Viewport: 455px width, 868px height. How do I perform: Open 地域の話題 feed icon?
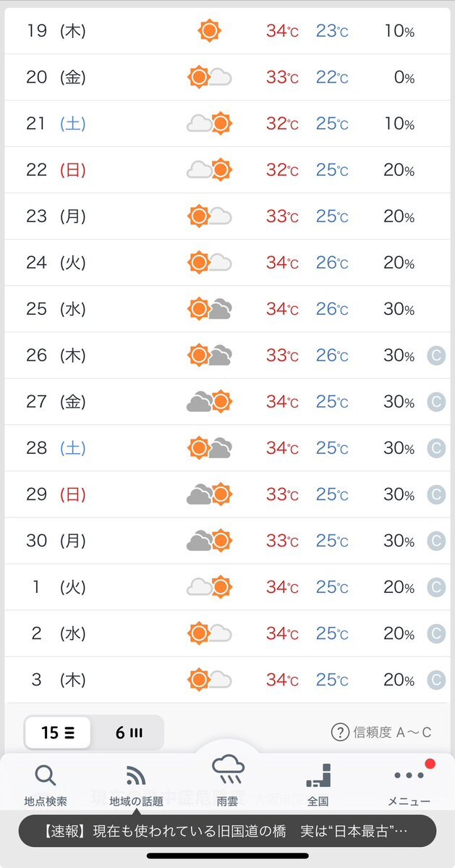pos(136,775)
